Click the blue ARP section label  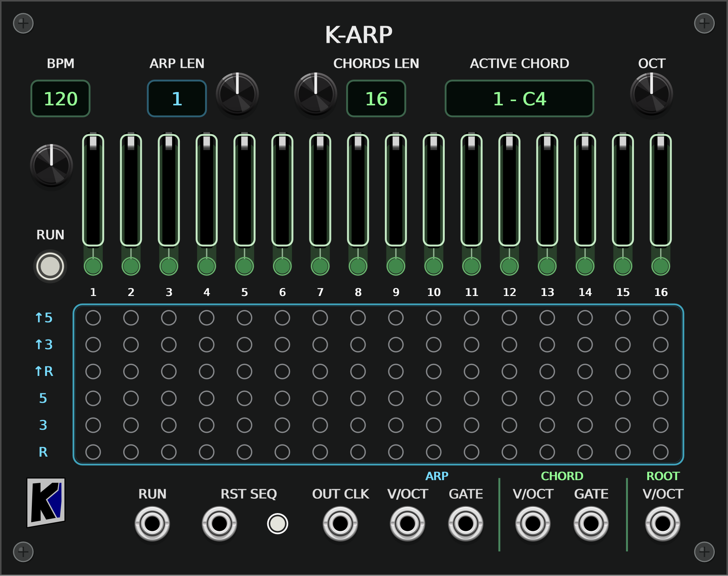437,476
